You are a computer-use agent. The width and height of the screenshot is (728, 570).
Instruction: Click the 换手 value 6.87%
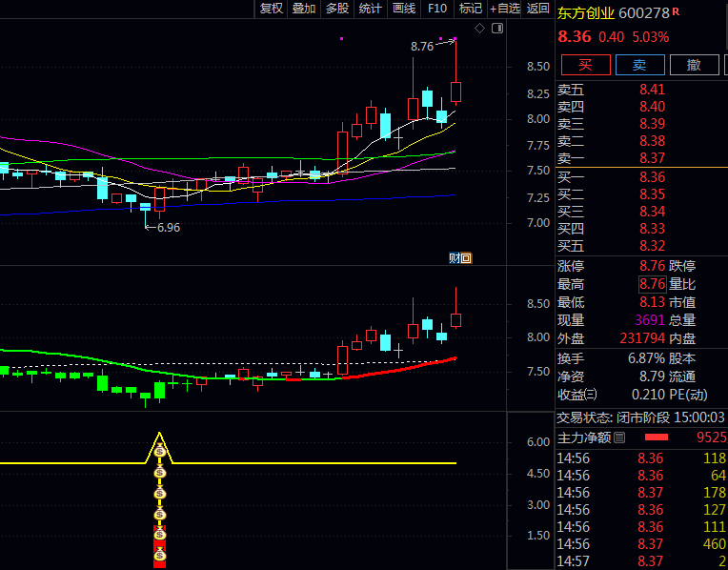click(x=646, y=358)
